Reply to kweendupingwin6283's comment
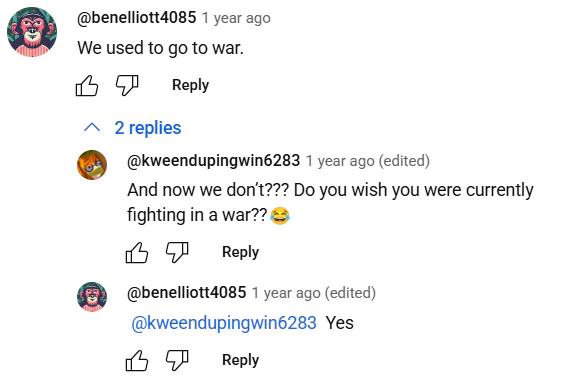This screenshot has width=565, height=376. [240, 252]
